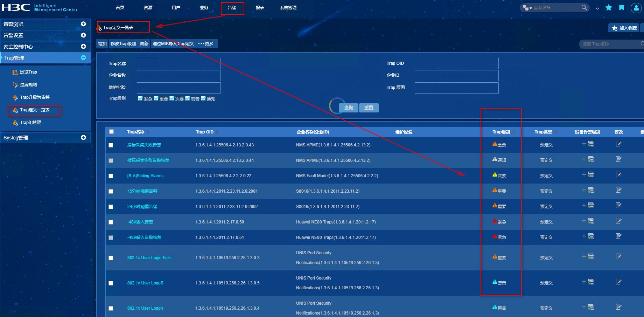The image size is (644, 317).
Task: Expand the 告警设置 sidebar section
Action: (x=83, y=35)
